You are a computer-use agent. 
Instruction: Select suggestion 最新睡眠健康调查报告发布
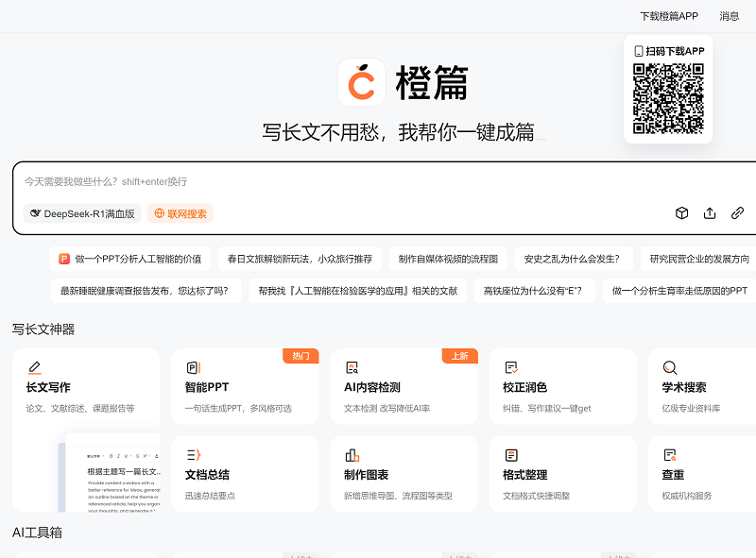tap(146, 291)
